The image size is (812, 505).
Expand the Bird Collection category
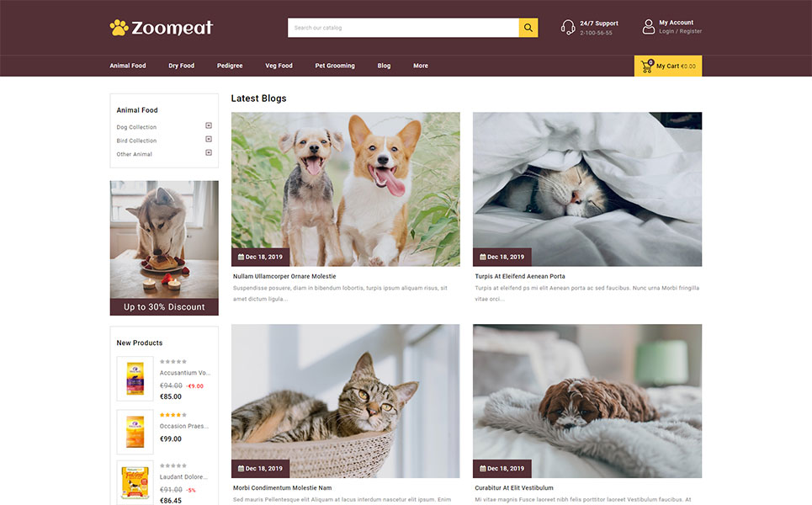[209, 140]
